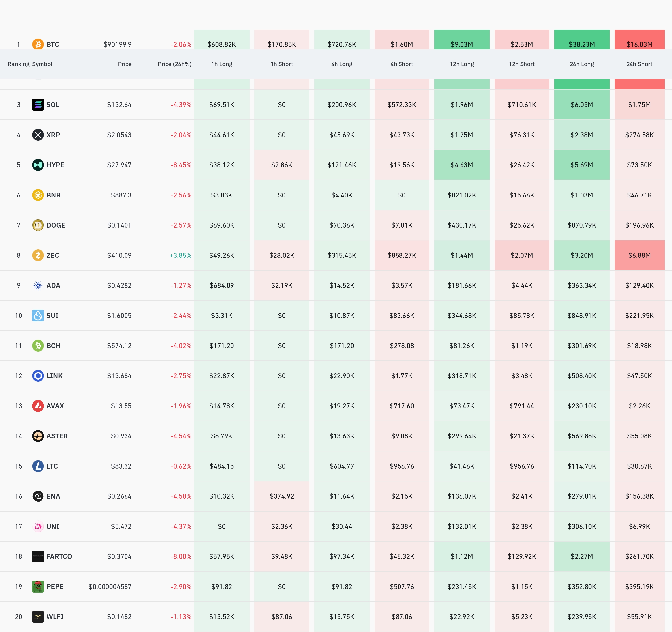The image size is (672, 632).
Task: Sort by Ranking column header
Action: [x=18, y=64]
